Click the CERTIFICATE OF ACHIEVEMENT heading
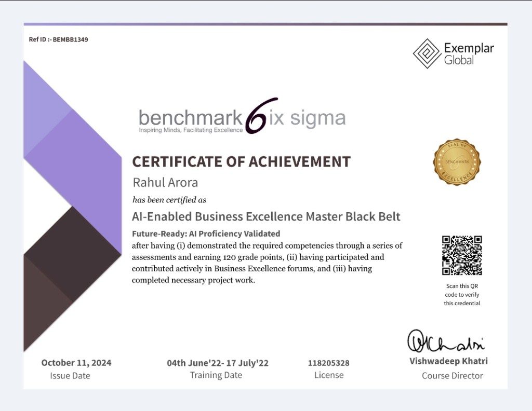Screen dimensions: 532x411 (x=241, y=161)
